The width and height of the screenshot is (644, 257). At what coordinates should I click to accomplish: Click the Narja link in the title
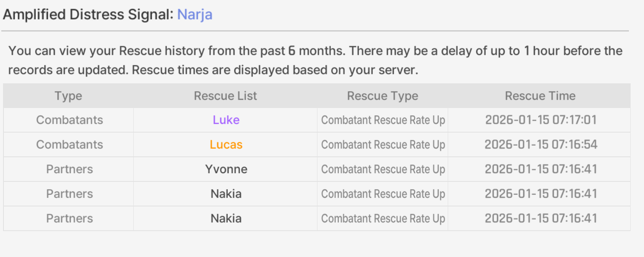coord(195,15)
